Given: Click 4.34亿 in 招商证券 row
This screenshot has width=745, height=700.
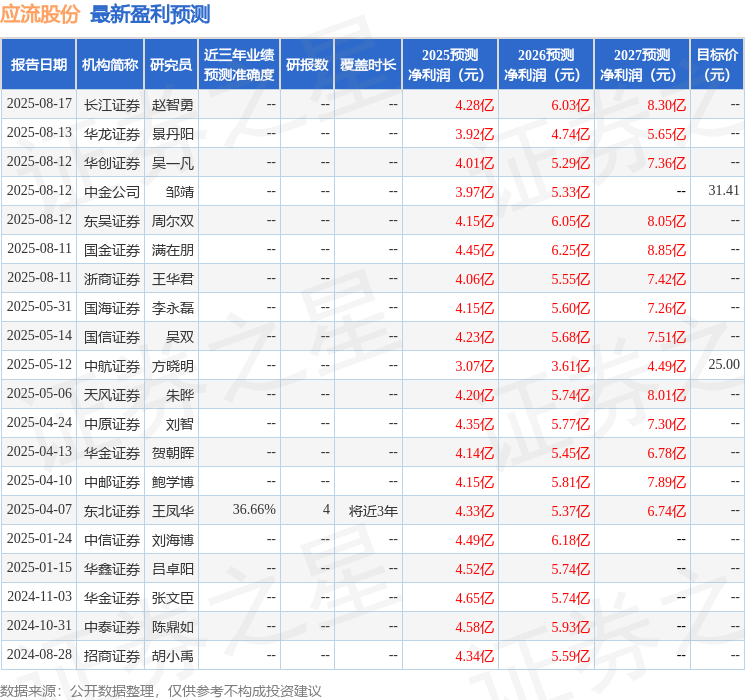Looking at the screenshot, I should [475, 656].
